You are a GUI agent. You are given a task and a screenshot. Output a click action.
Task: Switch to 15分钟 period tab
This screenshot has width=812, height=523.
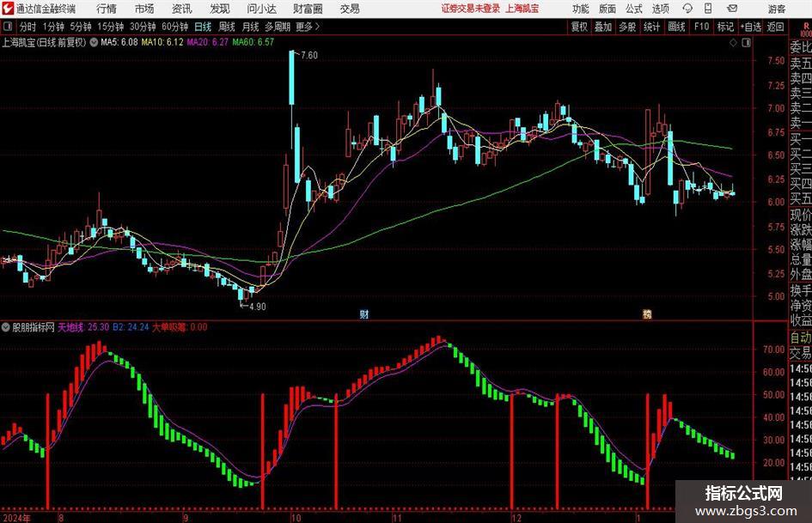click(x=111, y=27)
